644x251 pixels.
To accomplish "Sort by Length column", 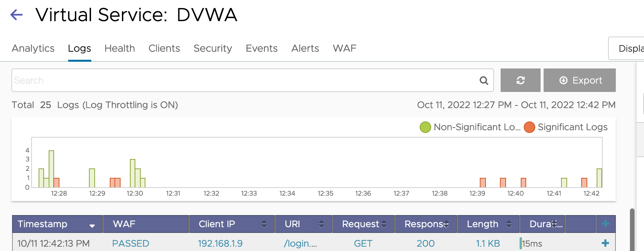I will tap(489, 224).
